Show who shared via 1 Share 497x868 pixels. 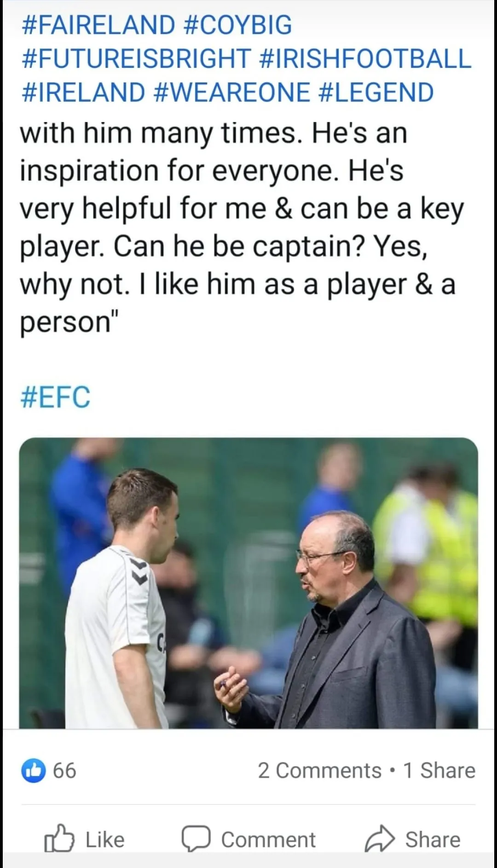[x=439, y=770]
